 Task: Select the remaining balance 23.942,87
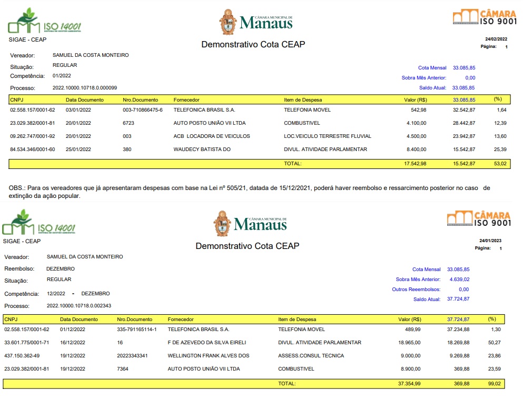click(464, 136)
